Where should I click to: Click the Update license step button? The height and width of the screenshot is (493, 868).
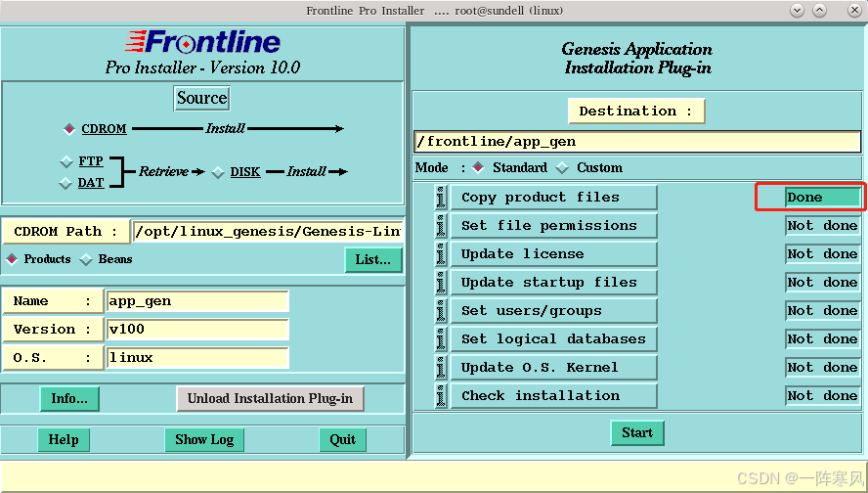[553, 253]
